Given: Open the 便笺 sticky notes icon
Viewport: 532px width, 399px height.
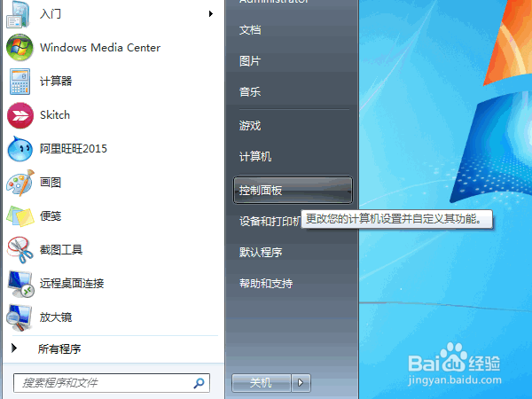Looking at the screenshot, I should [20, 216].
